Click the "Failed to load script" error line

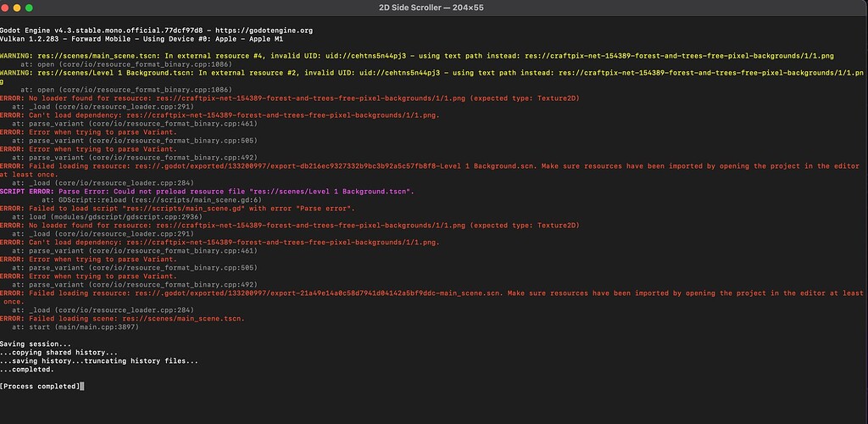177,209
